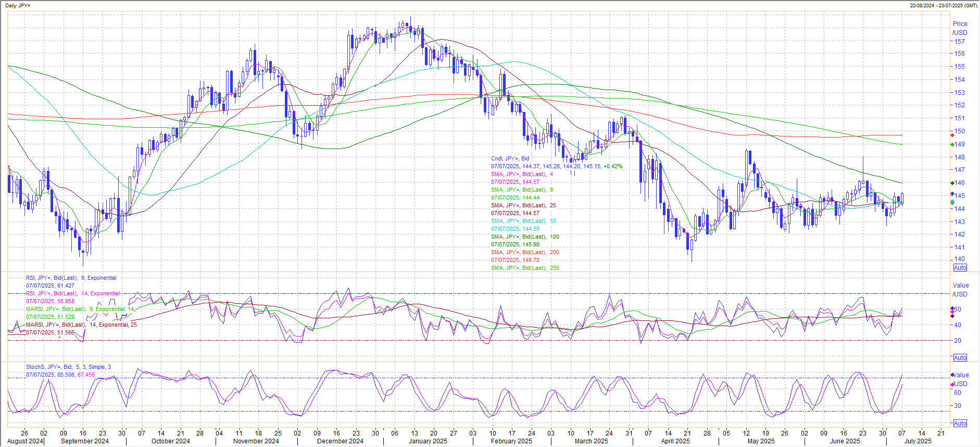980x447 pixels.
Task: Click the RSI value '07/07/2025, 61.427'
Action: point(50,285)
